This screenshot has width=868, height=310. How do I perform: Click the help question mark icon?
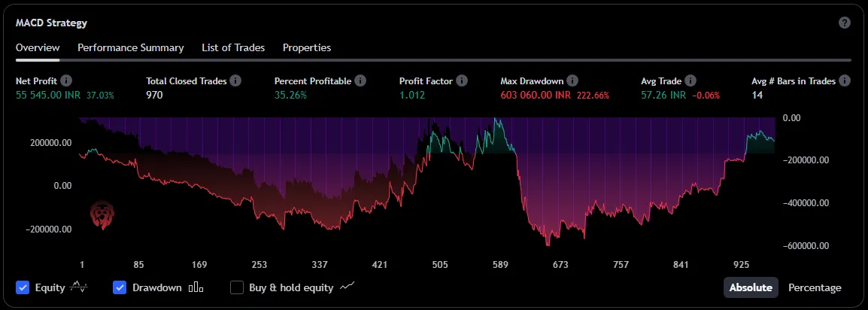[x=845, y=23]
